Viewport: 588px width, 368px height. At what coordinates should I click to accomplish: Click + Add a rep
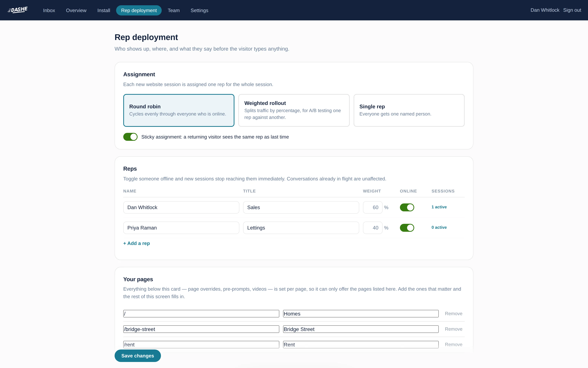point(136,243)
